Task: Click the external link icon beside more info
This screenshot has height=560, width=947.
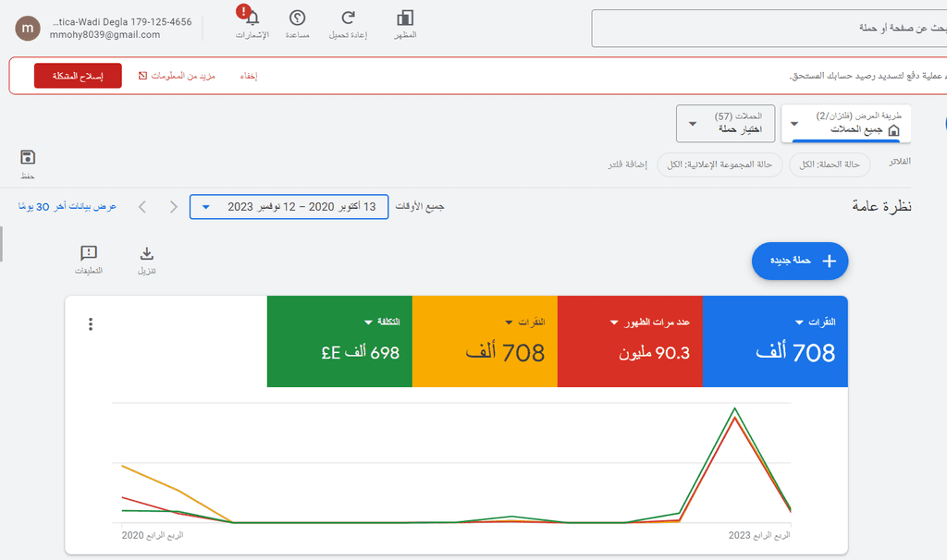Action: [142, 76]
